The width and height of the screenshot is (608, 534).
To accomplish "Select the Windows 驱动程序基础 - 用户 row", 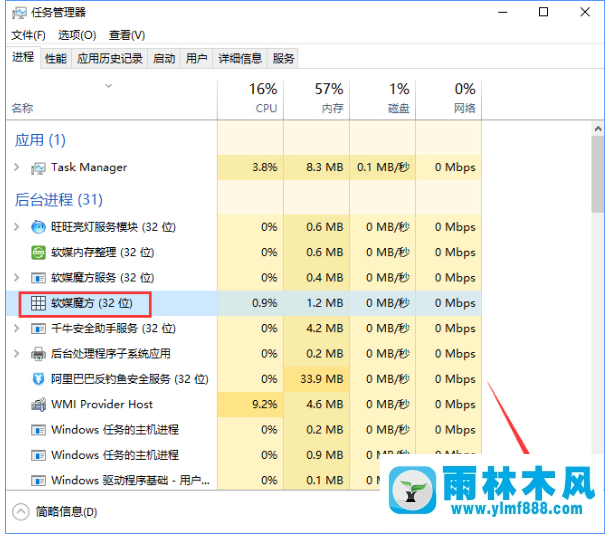I will point(244,480).
